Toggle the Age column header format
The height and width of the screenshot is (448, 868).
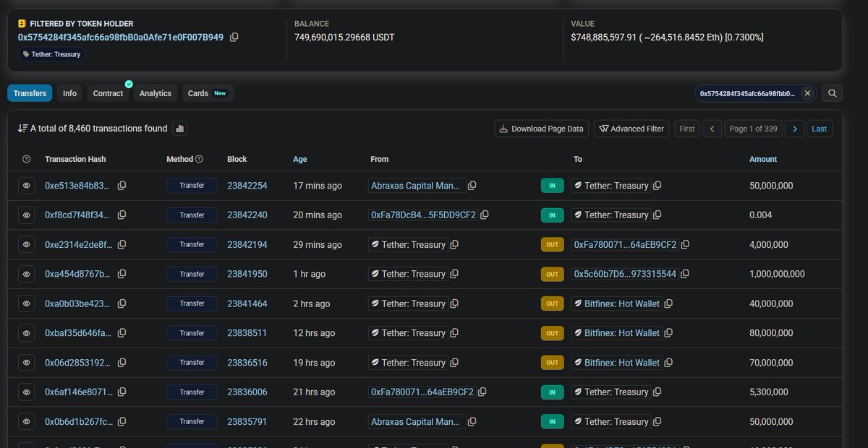coord(299,159)
